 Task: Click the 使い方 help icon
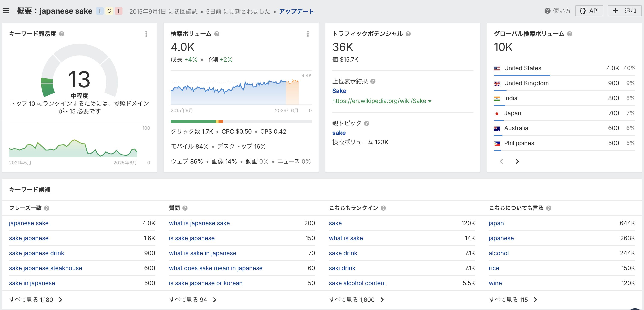[548, 11]
